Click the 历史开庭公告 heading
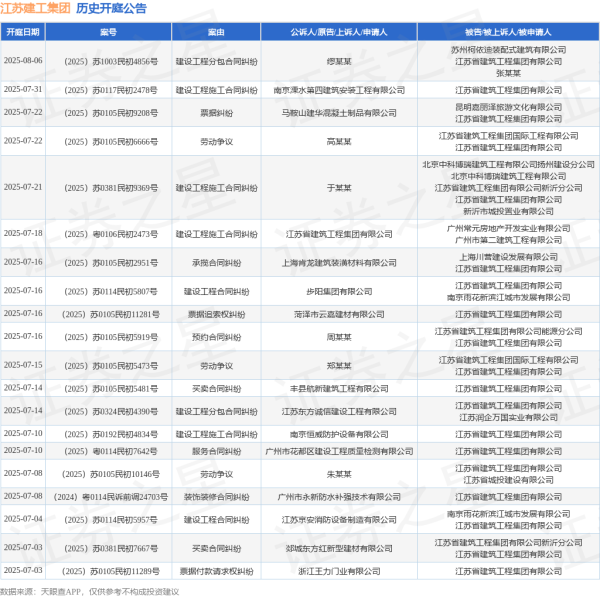600x597 pixels. point(111,8)
